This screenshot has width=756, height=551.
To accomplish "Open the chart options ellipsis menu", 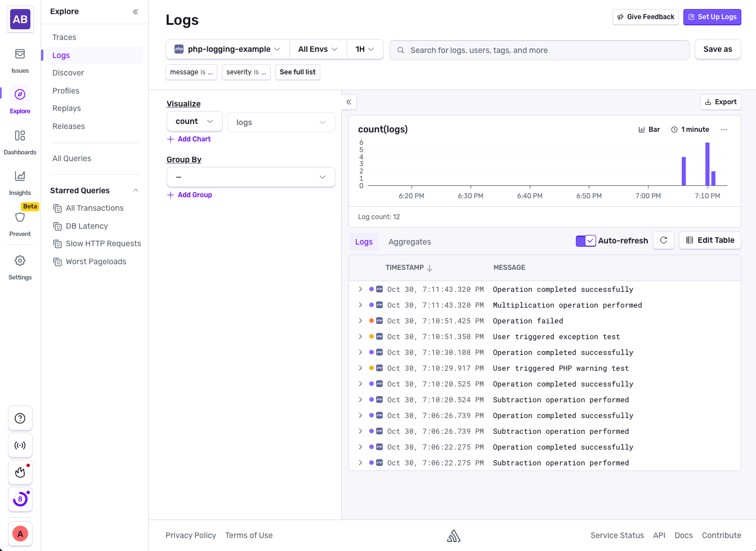I will coord(724,129).
